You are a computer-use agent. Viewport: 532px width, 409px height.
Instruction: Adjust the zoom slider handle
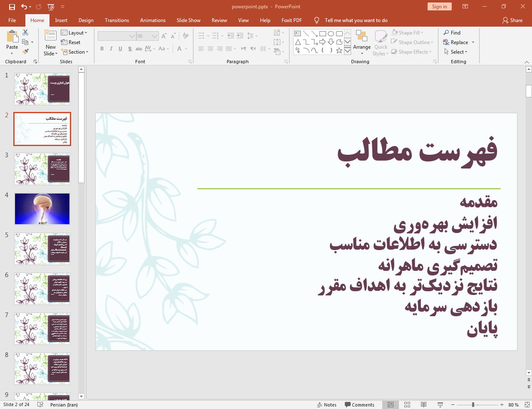click(x=473, y=404)
